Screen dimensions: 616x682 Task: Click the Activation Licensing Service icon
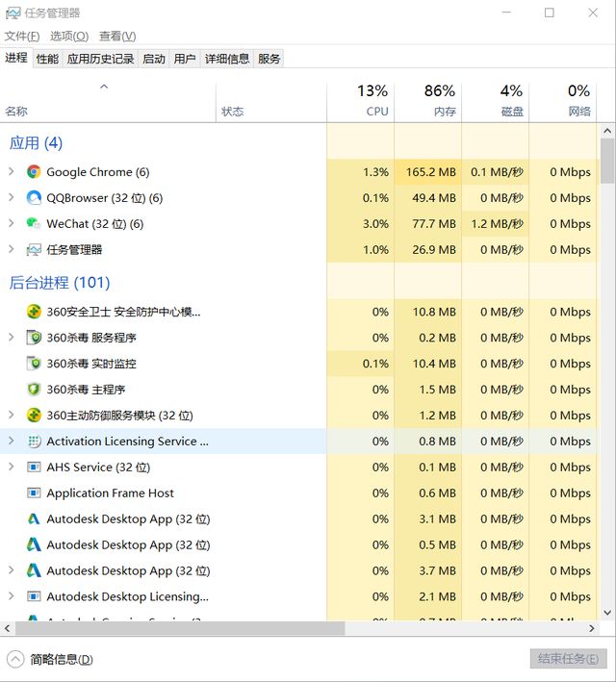pyautogui.click(x=34, y=441)
